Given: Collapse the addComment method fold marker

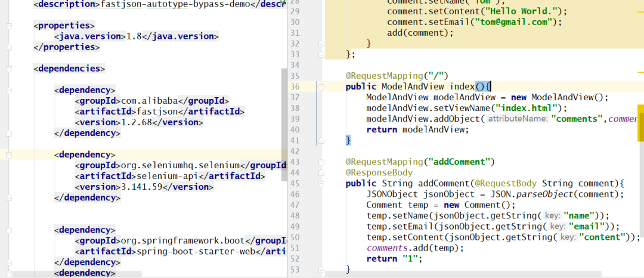Looking at the screenshot, I should click(x=321, y=183).
